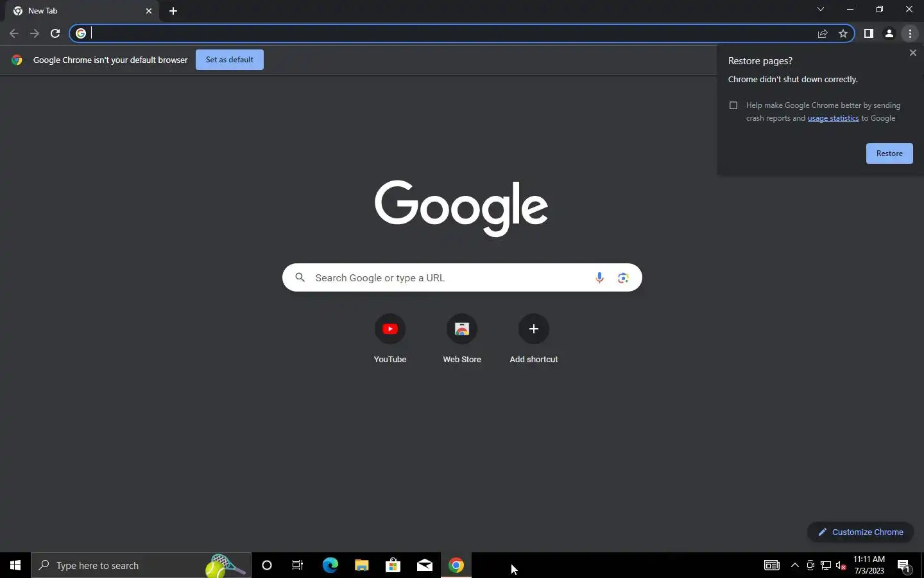
Task: Open File Explorer from taskbar
Action: pyautogui.click(x=361, y=565)
